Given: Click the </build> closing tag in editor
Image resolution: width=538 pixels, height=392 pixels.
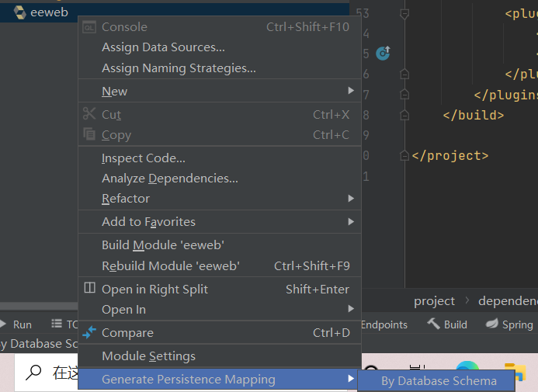Looking at the screenshot, I should point(474,115).
